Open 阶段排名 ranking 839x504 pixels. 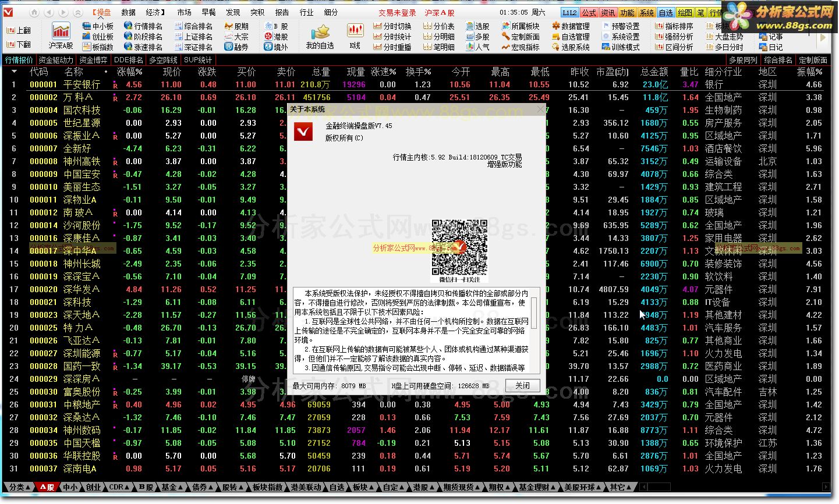[x=143, y=37]
